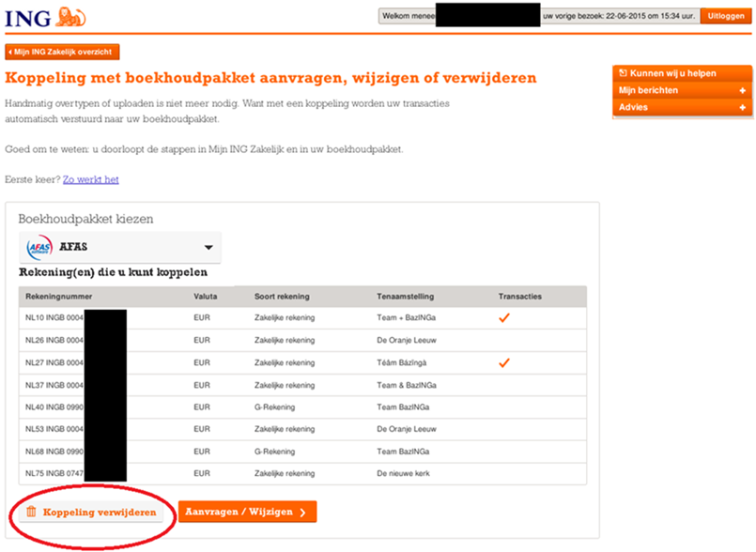Click the Kunnen wij u helpen icon
The width and height of the screenshot is (756, 552).
(x=623, y=73)
